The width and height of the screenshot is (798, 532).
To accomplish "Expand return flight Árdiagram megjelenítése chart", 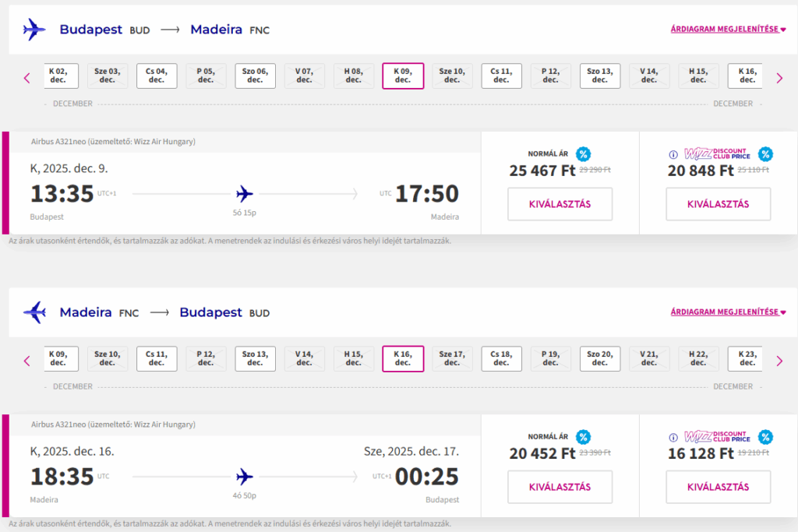I will pos(728,312).
